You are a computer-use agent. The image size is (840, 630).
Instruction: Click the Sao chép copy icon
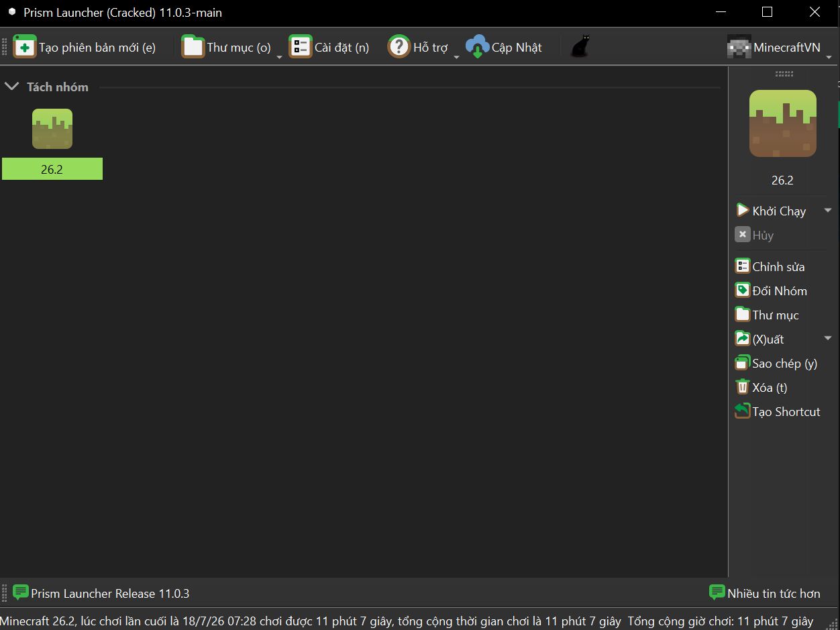pyautogui.click(x=742, y=363)
